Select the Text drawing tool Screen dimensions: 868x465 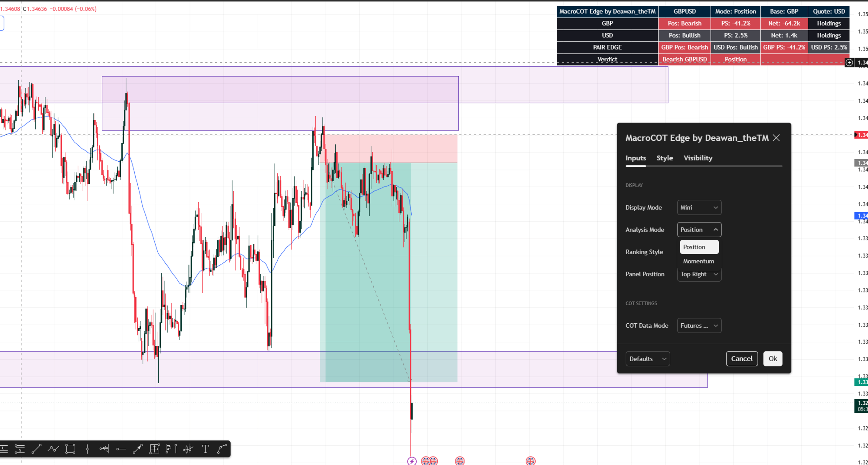pos(205,449)
